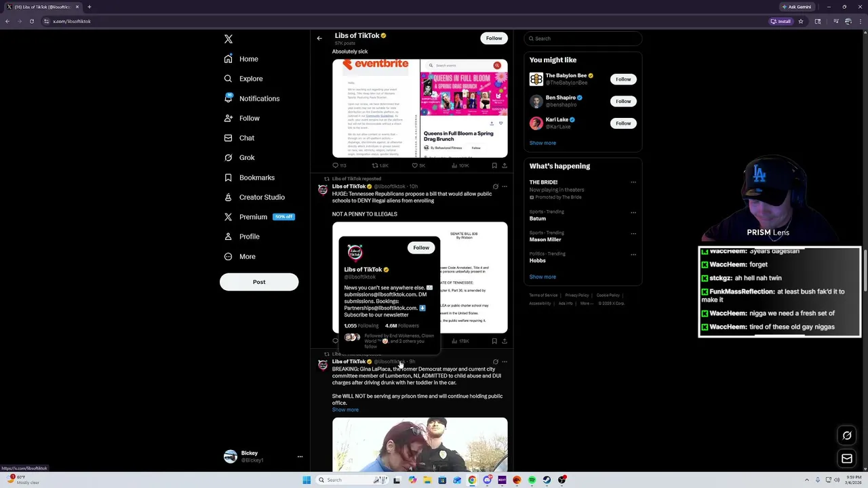Open options for Batum trend
The width and height of the screenshot is (868, 488).
click(x=633, y=212)
